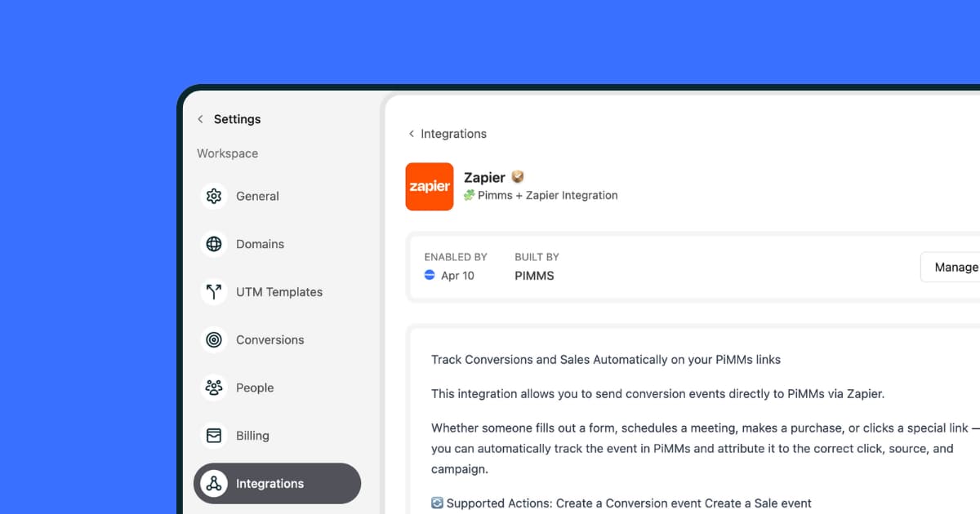Click the Integrations node icon

pyautogui.click(x=213, y=483)
